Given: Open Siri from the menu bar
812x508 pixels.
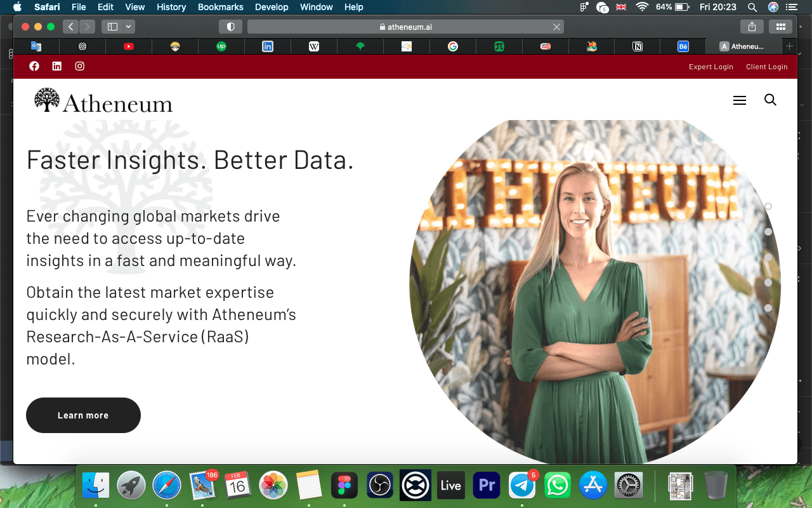Looking at the screenshot, I should [773, 7].
